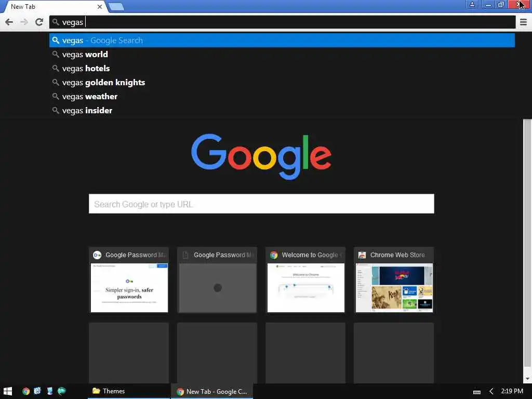Viewport: 532px width, 399px height.
Task: Switch to New Tab - Google Chrome taskbar button
Action: pyautogui.click(x=212, y=392)
